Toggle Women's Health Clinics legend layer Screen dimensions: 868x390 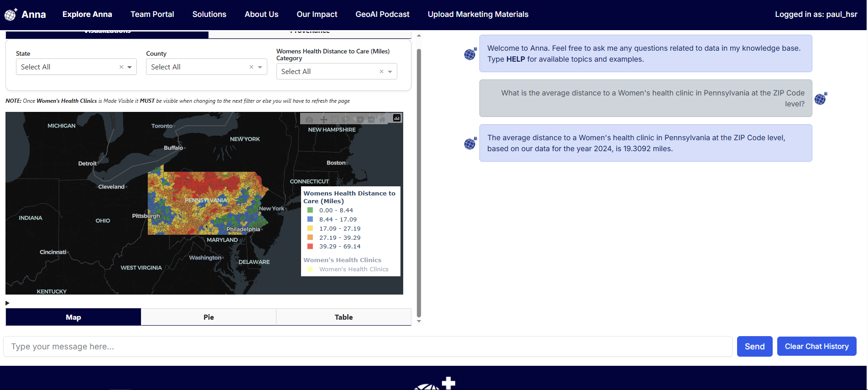(353, 269)
